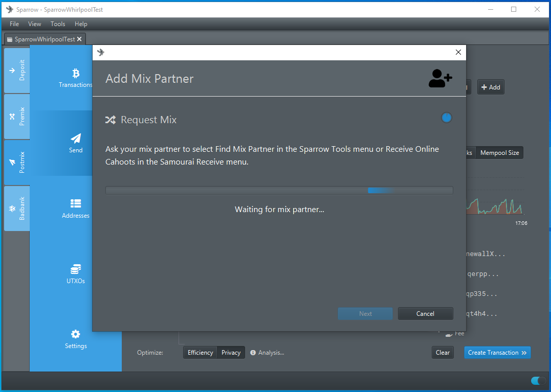Click the Create Transaction button
The image size is (551, 392).
pos(497,353)
